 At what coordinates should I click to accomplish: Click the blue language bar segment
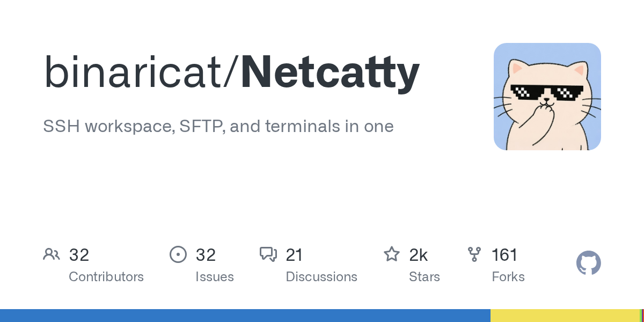tap(245, 316)
